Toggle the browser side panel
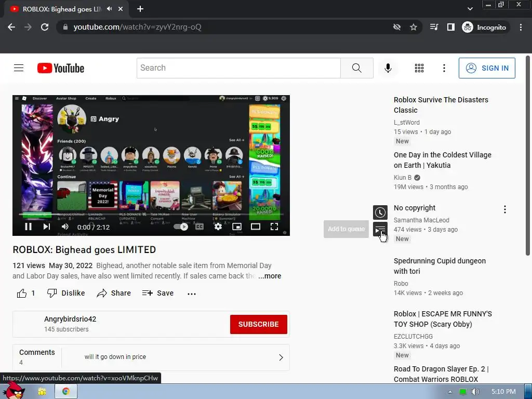Image resolution: width=532 pixels, height=399 pixels. point(450,27)
